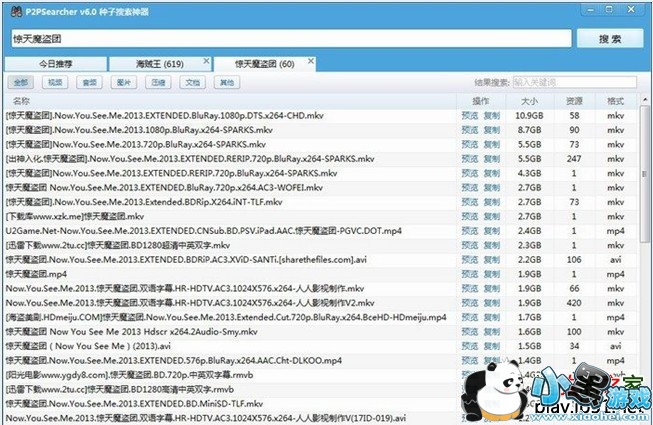Select the Cht-DLKOO.mp4 file name
Screen dimensions: 653x425
174,360
